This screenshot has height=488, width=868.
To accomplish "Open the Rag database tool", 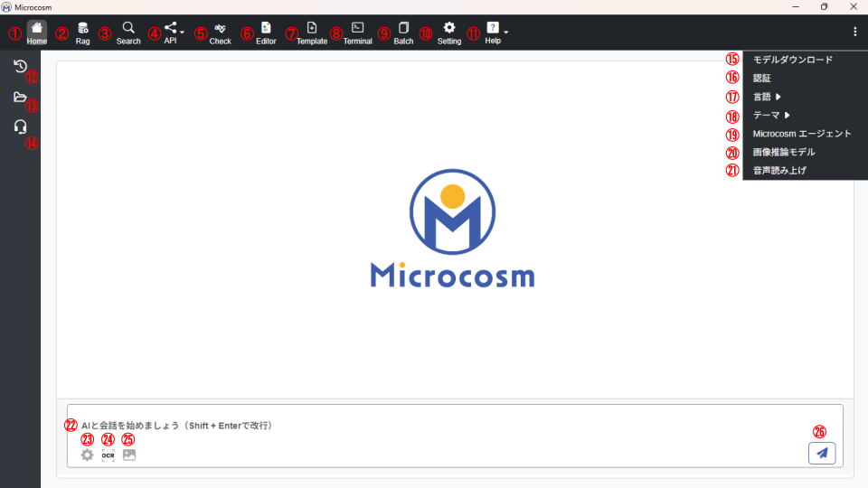I will point(82,33).
